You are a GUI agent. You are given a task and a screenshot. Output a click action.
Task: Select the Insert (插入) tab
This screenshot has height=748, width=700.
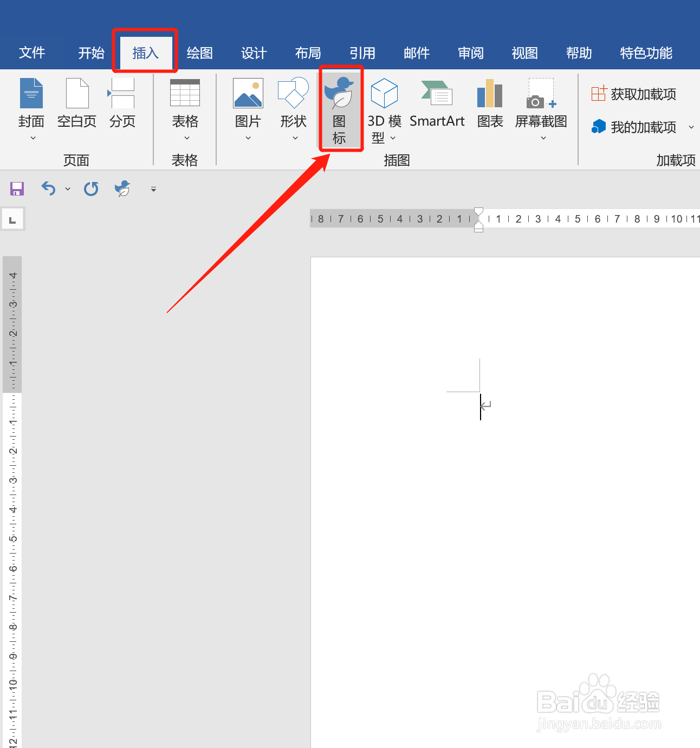[x=145, y=53]
